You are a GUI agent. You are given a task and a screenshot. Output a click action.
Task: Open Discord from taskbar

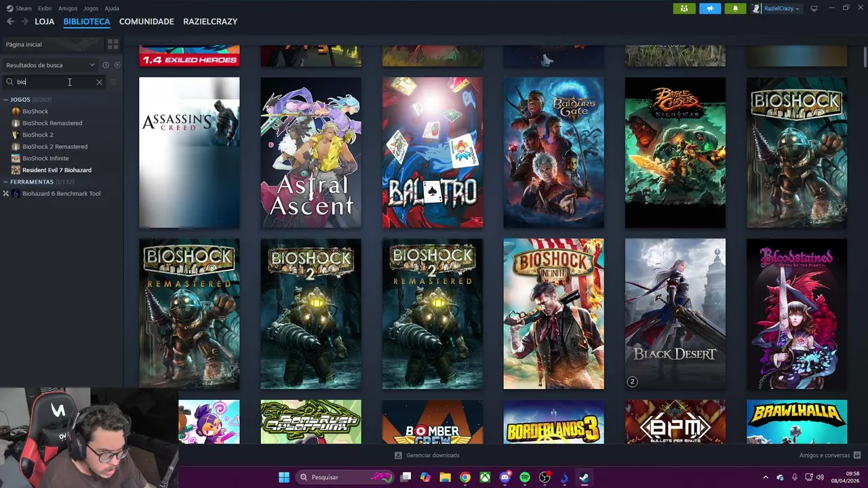tap(505, 477)
